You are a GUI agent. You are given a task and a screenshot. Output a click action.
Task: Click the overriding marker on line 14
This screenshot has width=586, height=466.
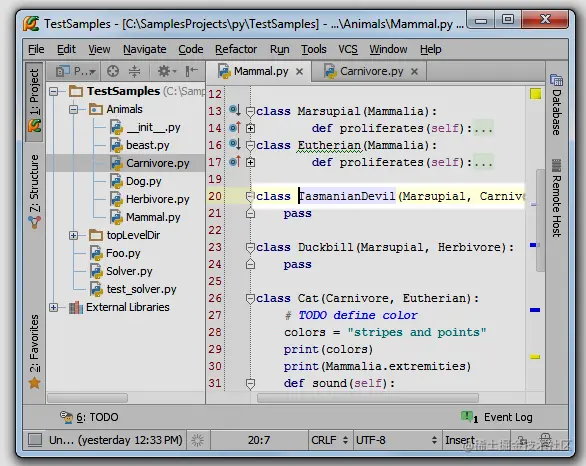235,127
